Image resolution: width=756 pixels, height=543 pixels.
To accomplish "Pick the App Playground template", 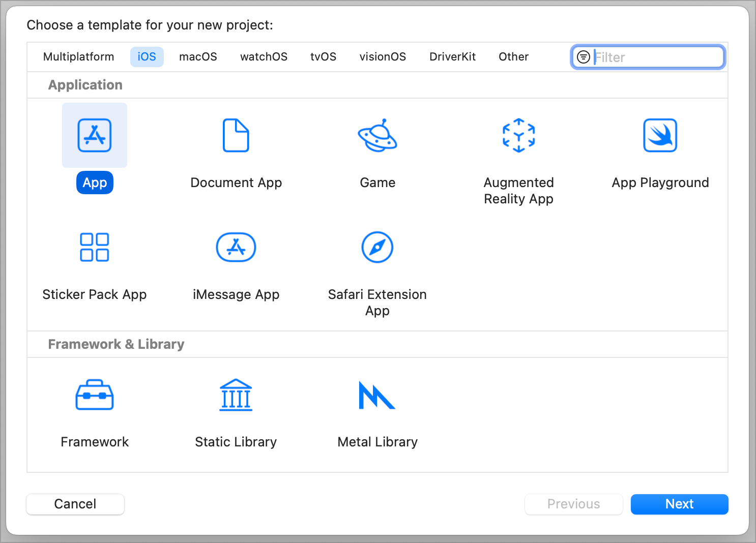I will pos(660,135).
